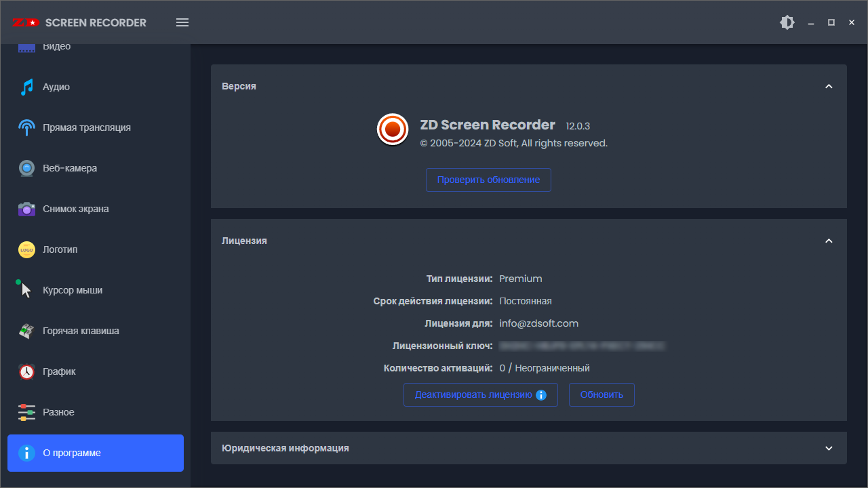Collapse the Лицензия section
Screen dimensions: 868x488
828,241
